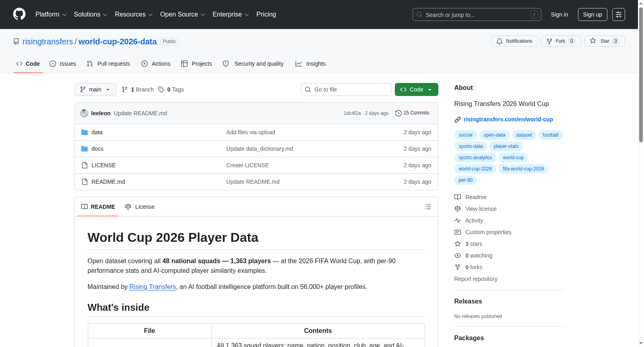Focus the Go to file input
Screen dimensions: 644x347
tap(346, 89)
